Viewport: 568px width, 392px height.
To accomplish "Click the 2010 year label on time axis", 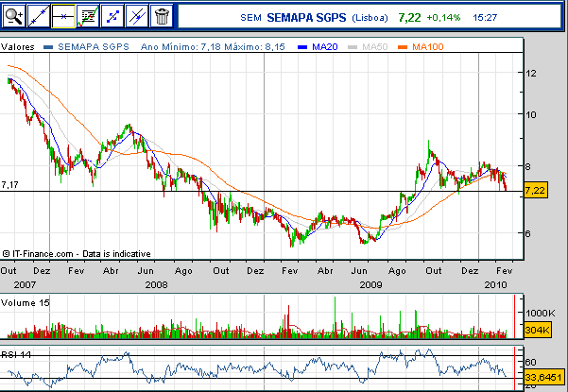I will point(495,285).
